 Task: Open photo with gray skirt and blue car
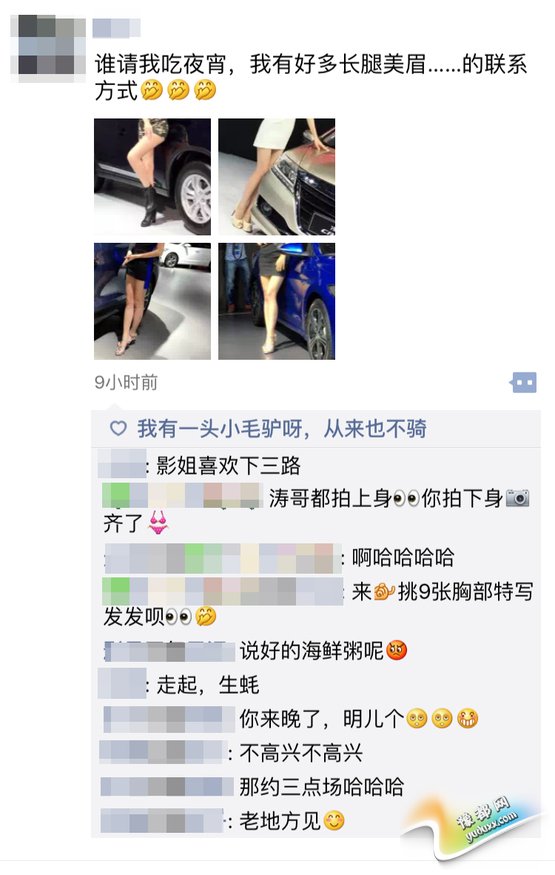pyautogui.click(x=277, y=301)
